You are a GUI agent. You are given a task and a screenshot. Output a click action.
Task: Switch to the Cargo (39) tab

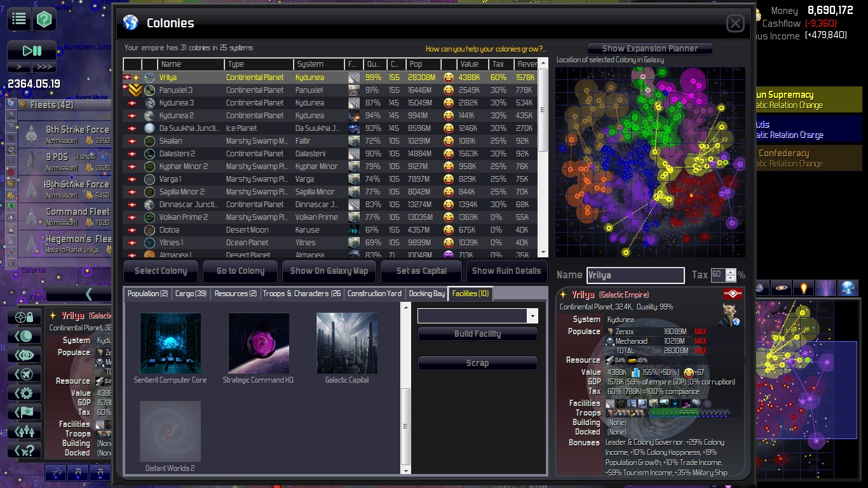pos(191,294)
